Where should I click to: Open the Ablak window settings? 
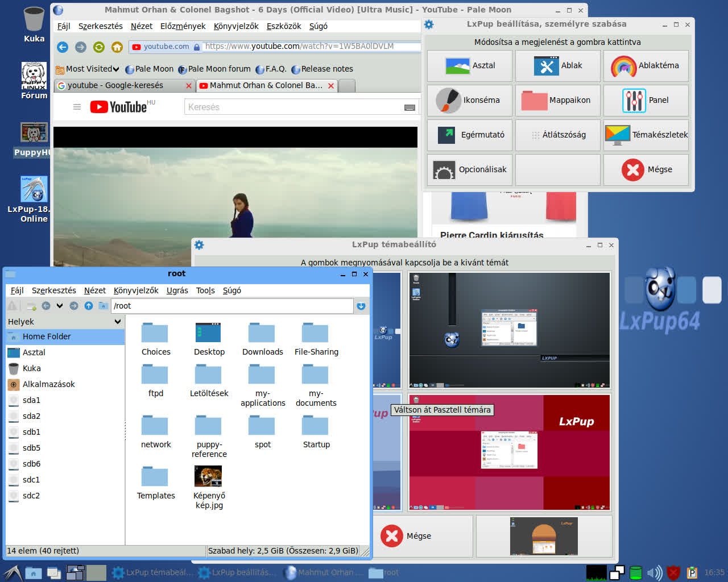558,66
